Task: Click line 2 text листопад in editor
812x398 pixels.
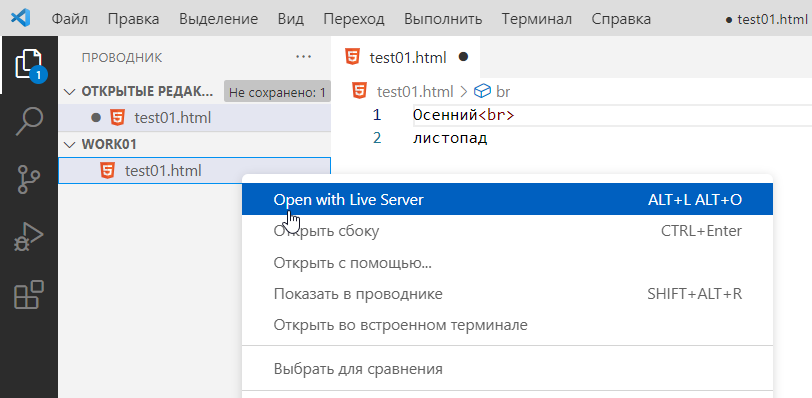Action: click(450, 138)
